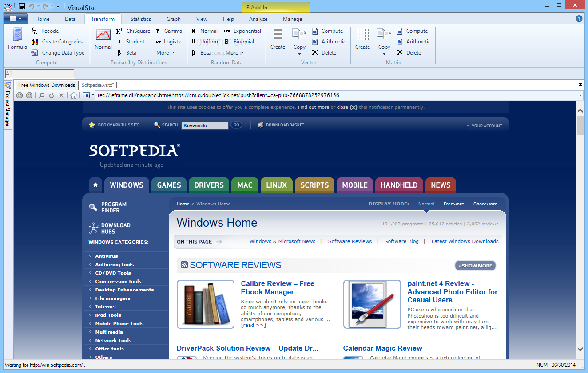Close the cookie notification (x)

[347, 107]
